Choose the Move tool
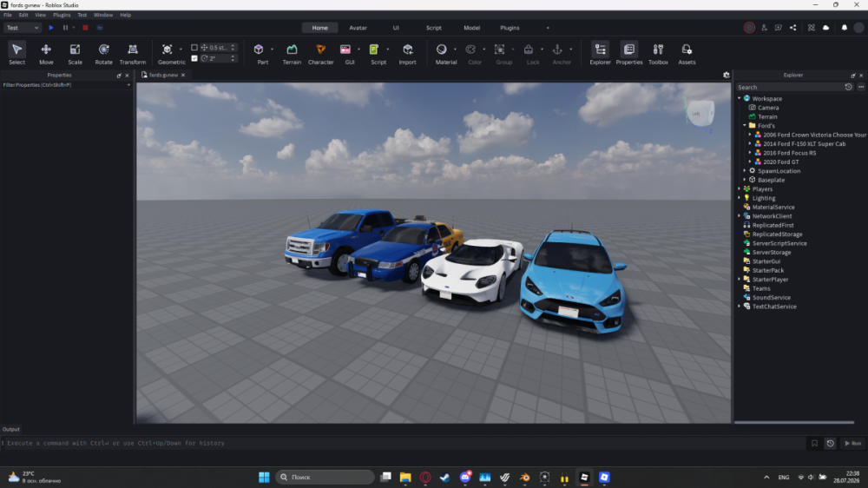This screenshot has height=488, width=868. tap(46, 54)
